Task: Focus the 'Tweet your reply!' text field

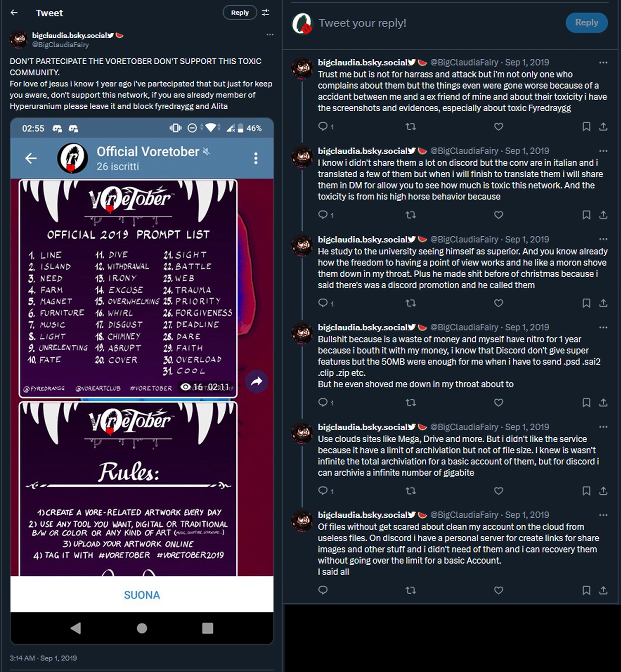Action: [437, 23]
